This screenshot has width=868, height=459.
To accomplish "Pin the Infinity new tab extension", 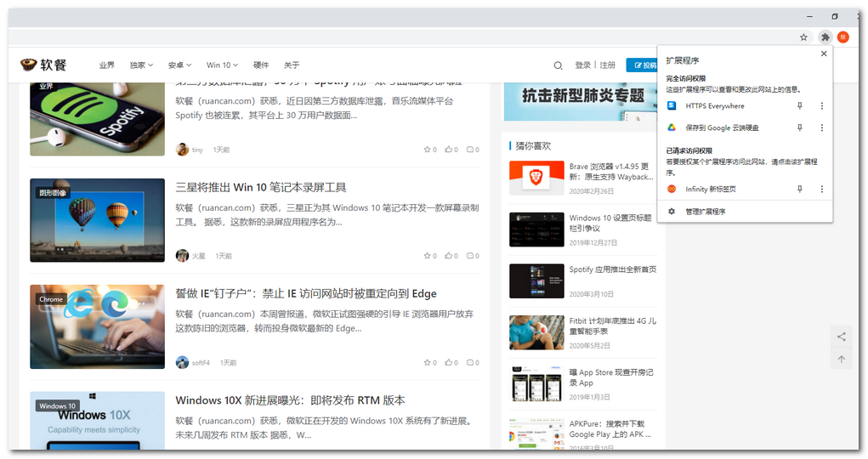I will [799, 189].
